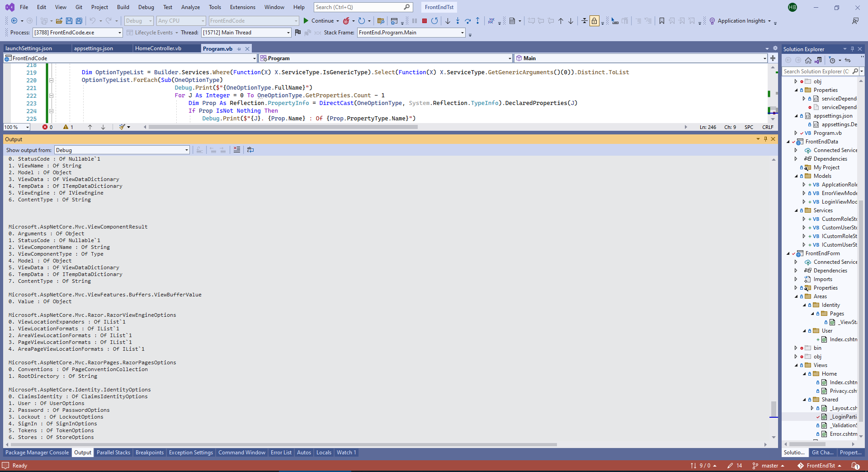
Task: Click the Navigate Backward icon
Action: [14, 21]
